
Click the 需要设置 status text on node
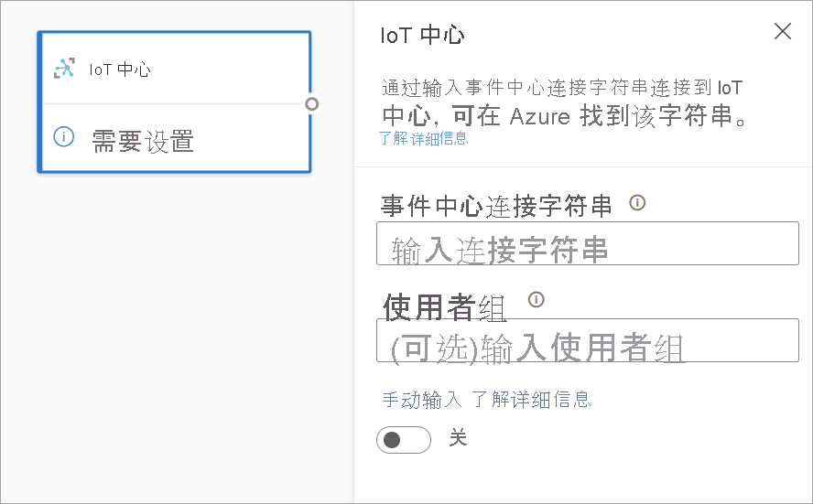click(143, 141)
